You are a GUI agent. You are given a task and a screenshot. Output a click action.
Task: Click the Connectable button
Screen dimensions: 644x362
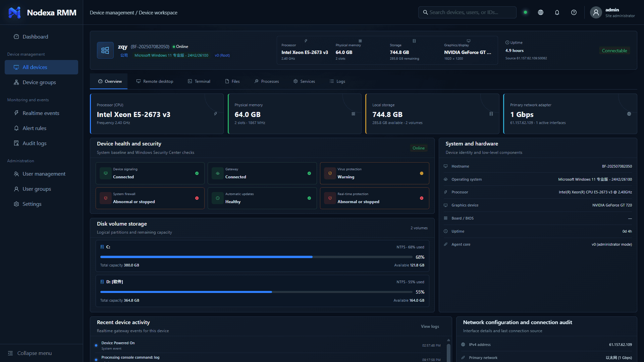coord(614,51)
